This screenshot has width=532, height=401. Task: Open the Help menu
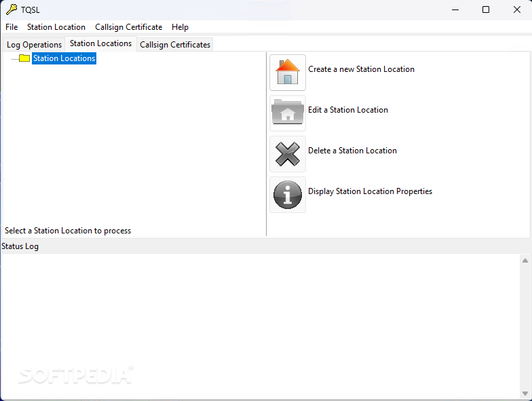(x=180, y=27)
